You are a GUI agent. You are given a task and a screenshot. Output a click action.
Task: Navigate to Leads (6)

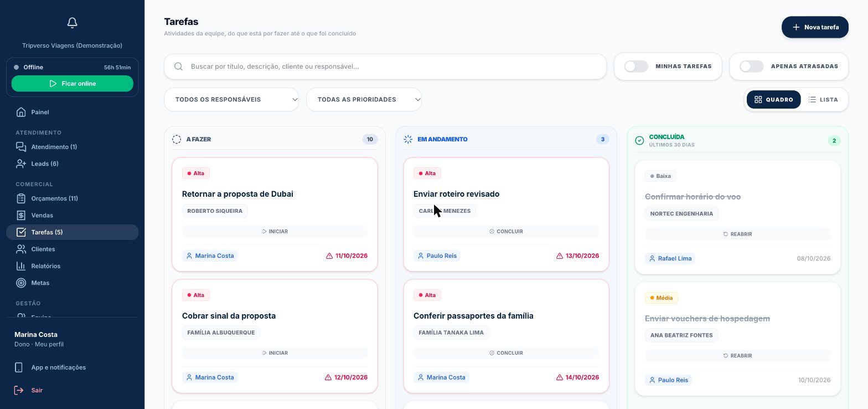point(72,163)
